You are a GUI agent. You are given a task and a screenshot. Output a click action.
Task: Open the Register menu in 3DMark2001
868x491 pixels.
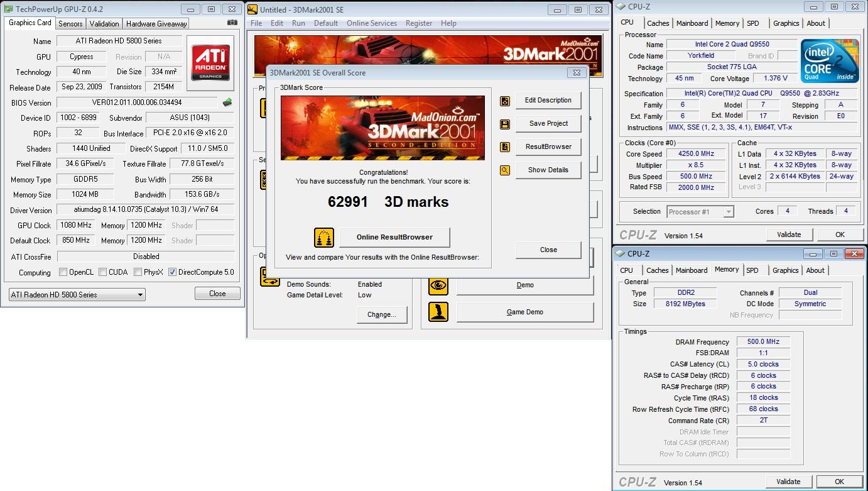pyautogui.click(x=419, y=23)
